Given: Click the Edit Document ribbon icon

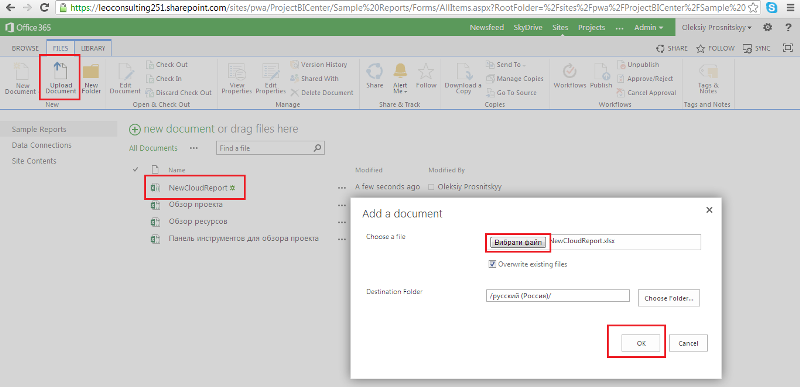Looking at the screenshot, I should (x=125, y=78).
